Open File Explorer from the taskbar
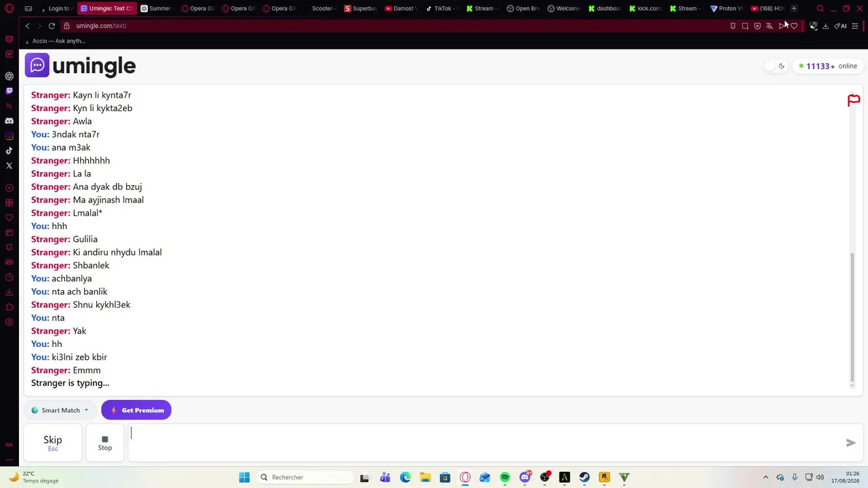868x488 pixels. coord(425,477)
